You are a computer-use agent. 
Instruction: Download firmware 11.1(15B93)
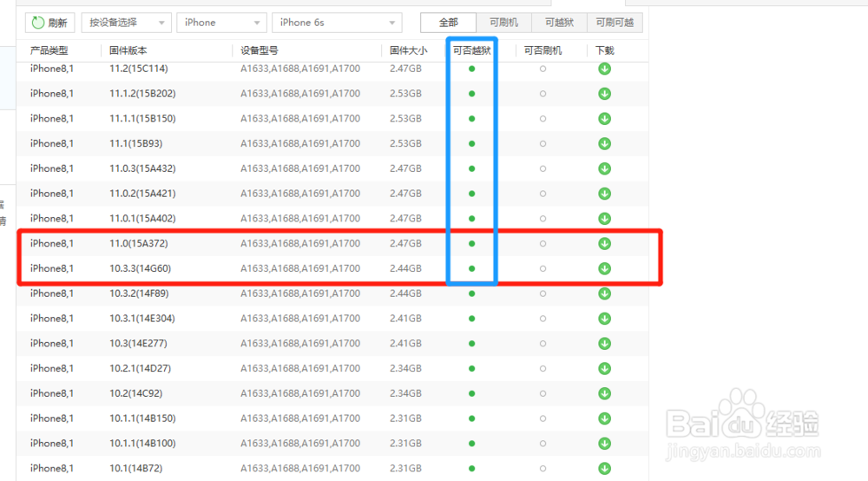pos(604,143)
